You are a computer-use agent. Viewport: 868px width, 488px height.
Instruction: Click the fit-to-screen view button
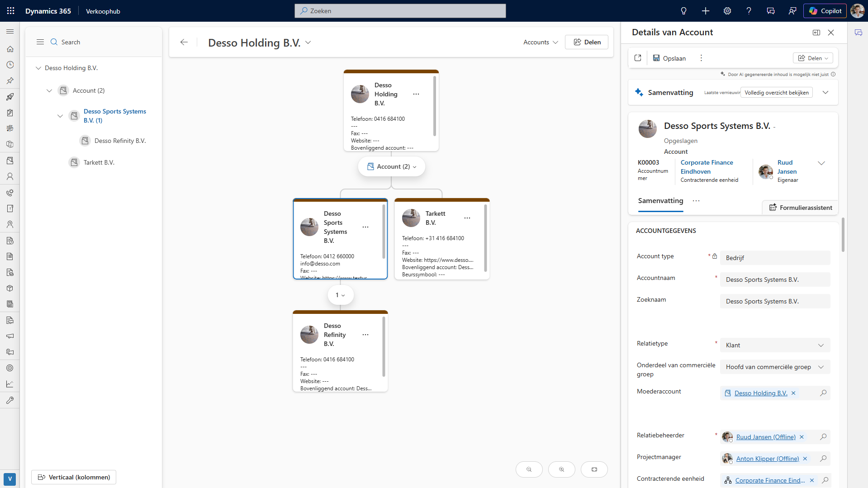[594, 469]
